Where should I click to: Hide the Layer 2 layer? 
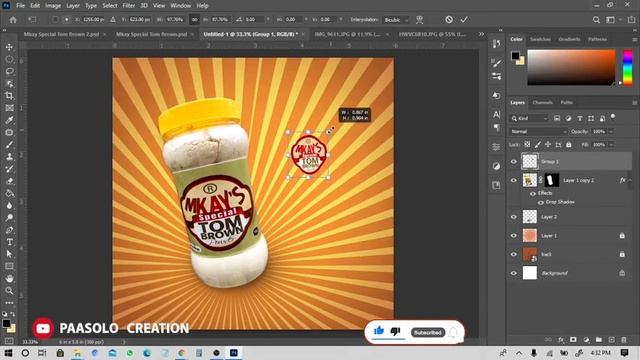[x=513, y=217]
